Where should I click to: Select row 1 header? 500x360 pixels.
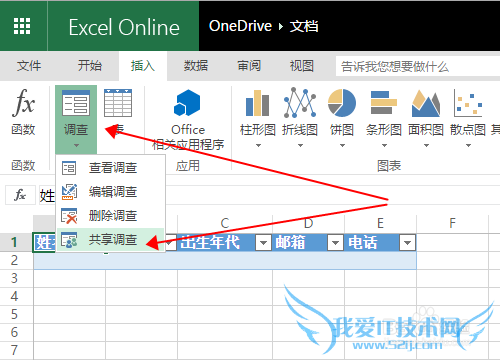[x=16, y=242]
